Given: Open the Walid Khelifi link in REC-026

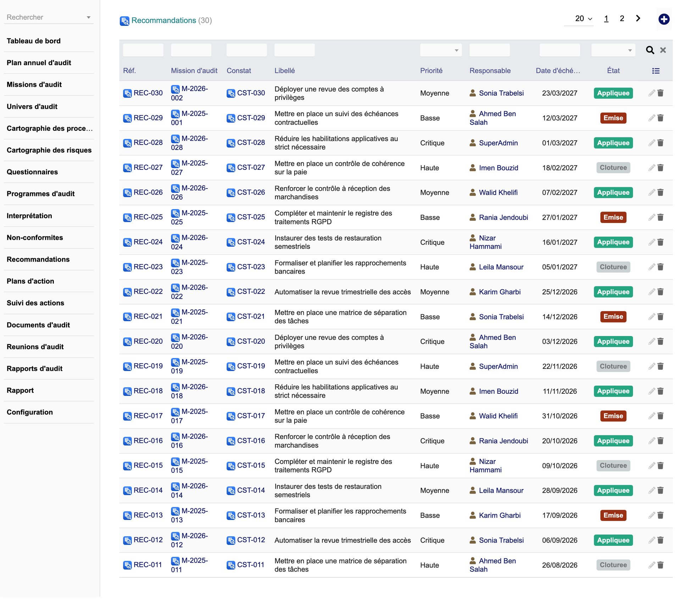Looking at the screenshot, I should point(498,192).
